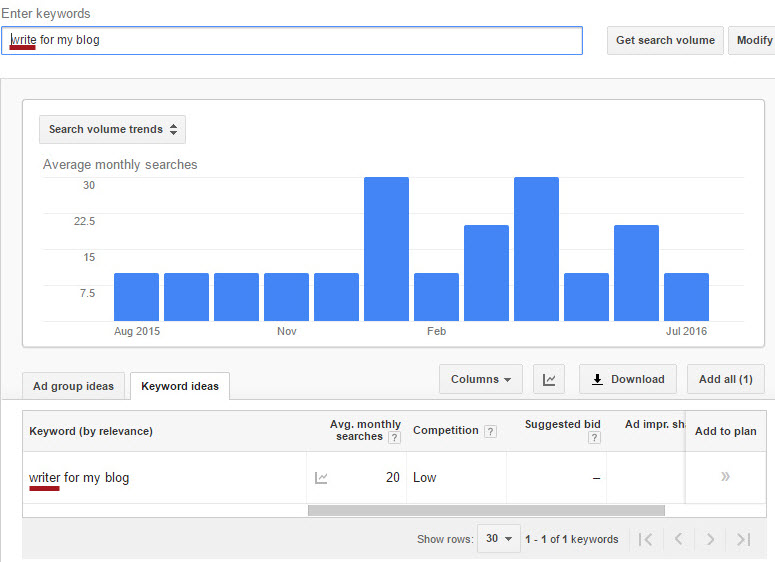Click into the Enter keywords text field
The image size is (775, 562).
[300, 41]
